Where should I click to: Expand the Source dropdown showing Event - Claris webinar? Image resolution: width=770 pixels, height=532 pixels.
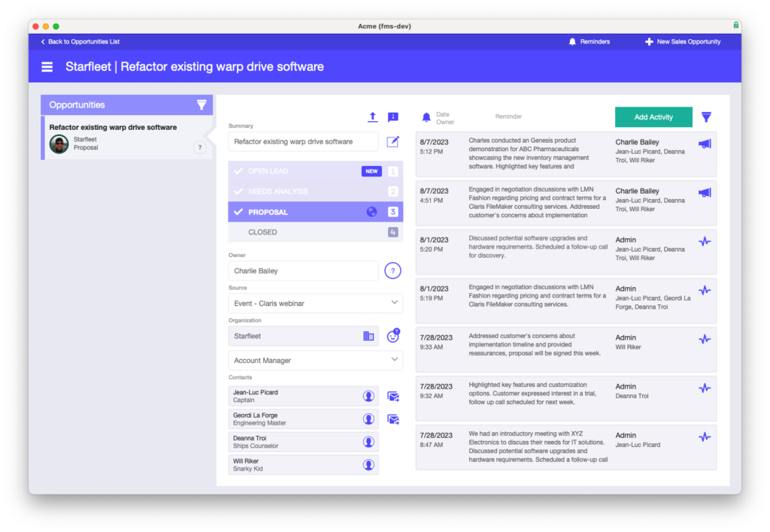coord(315,304)
